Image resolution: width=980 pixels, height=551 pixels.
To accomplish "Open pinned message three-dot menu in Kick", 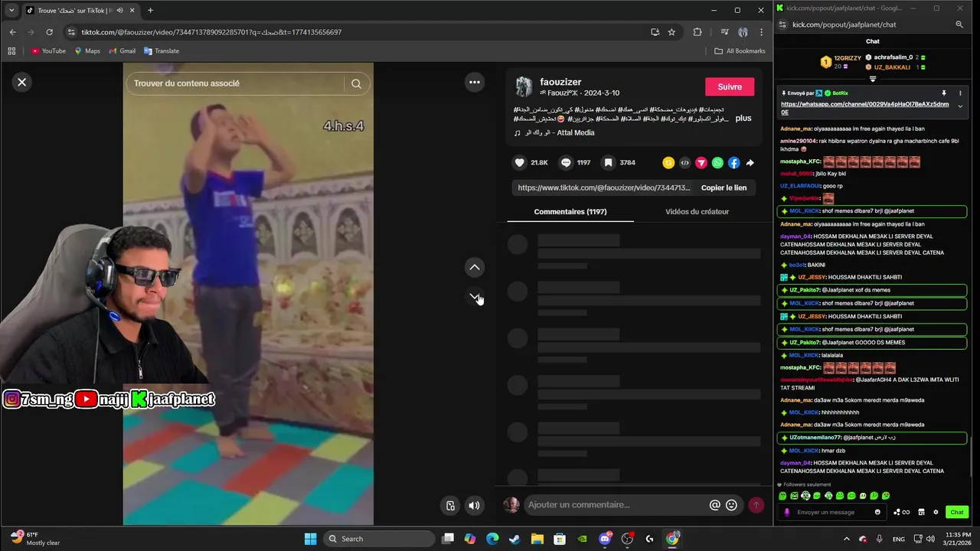I will tap(960, 93).
